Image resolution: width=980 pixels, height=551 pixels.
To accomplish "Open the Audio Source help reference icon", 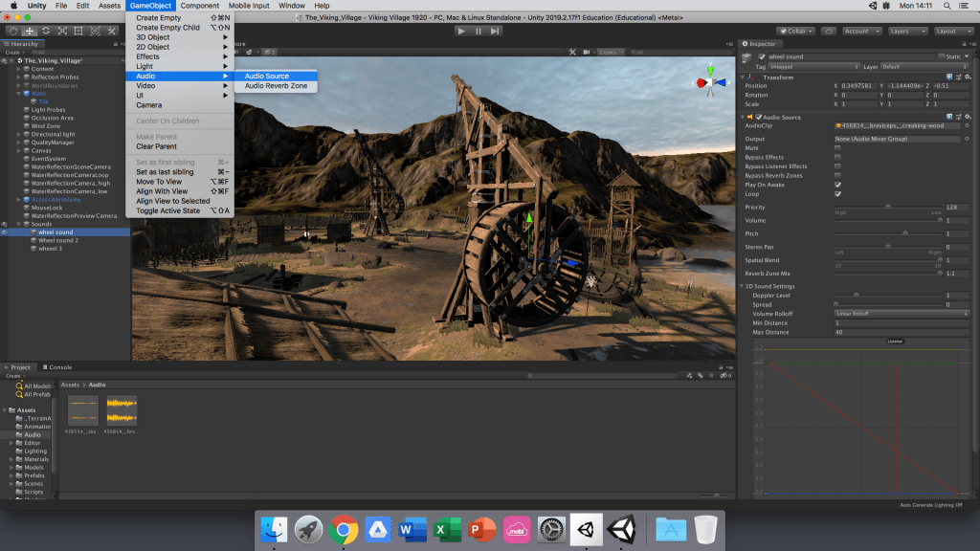I will pos(947,117).
